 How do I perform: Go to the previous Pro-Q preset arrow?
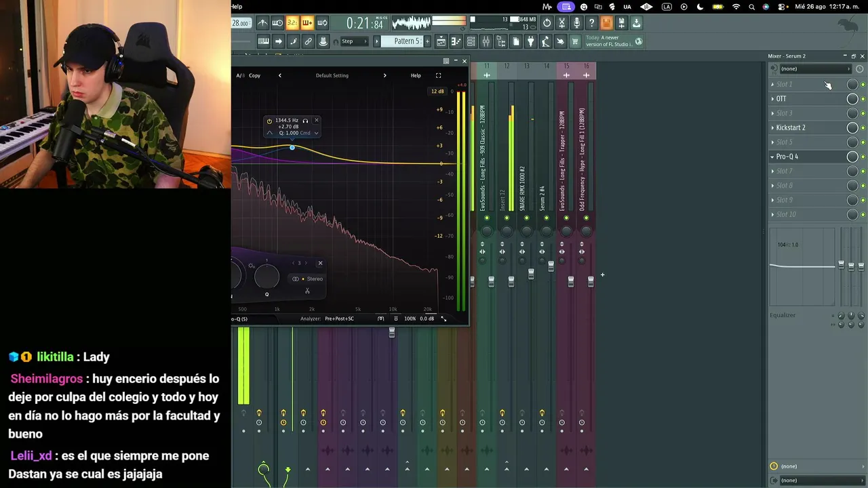click(279, 75)
